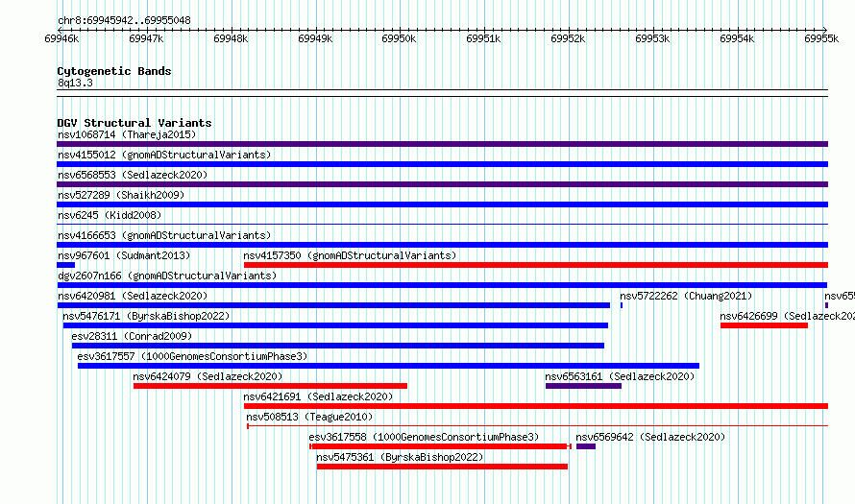This screenshot has height=504, width=855.
Task: Click the 8q13.3 band label
Action: 75,83
